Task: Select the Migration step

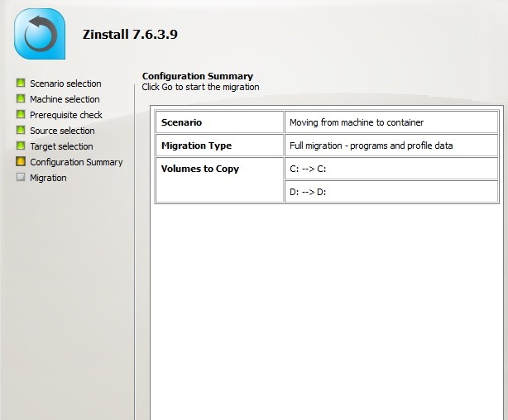Action: pyautogui.click(x=48, y=178)
